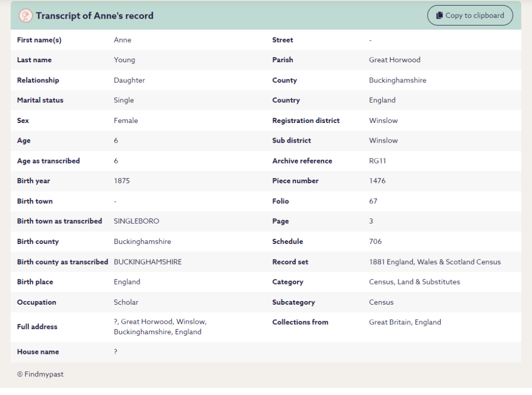Select the heading "Transcript of Anne's record"
The height and width of the screenshot is (395, 532).
tap(95, 16)
